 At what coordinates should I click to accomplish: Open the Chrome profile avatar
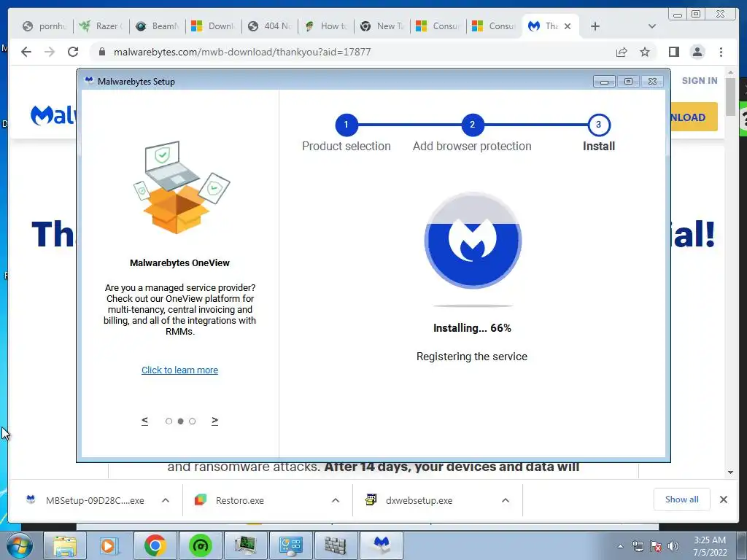697,52
